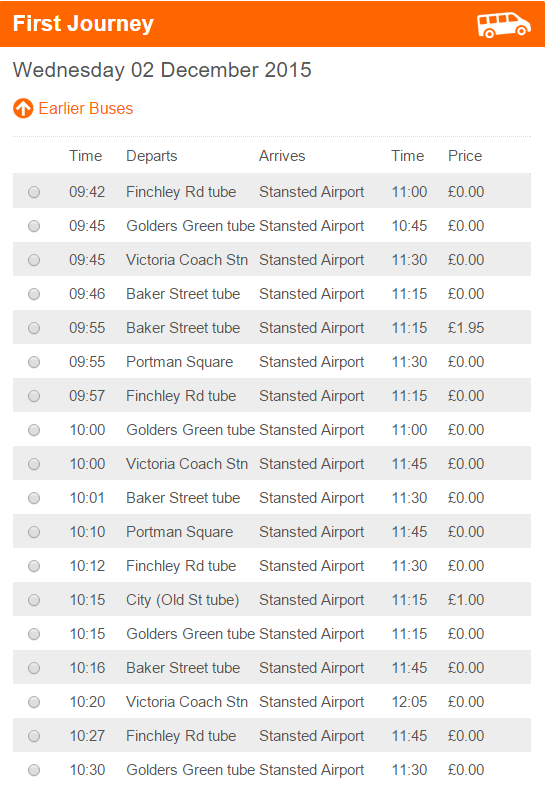The width and height of the screenshot is (545, 785).
Task: Select the 09:42 Finchley Rd tube journey
Action: point(34,192)
